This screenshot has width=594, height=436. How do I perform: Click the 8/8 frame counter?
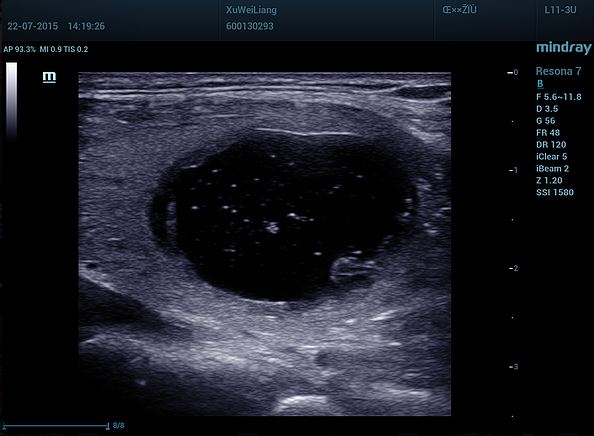pyautogui.click(x=119, y=426)
